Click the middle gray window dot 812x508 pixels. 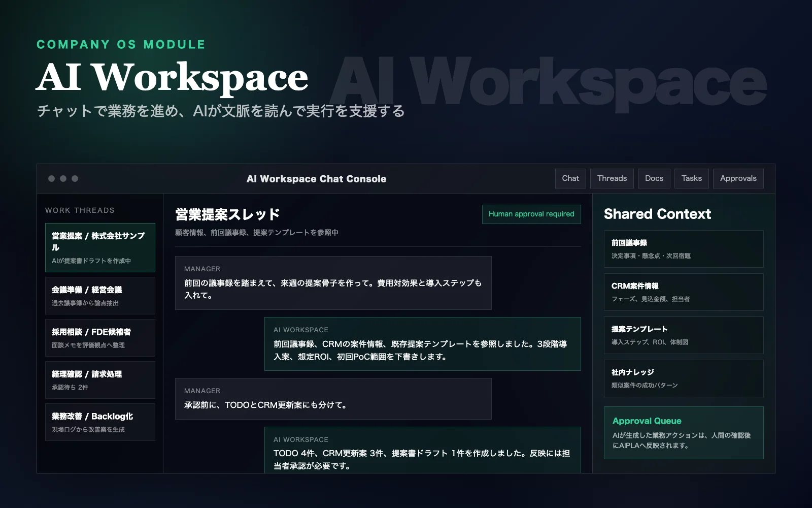(x=63, y=178)
